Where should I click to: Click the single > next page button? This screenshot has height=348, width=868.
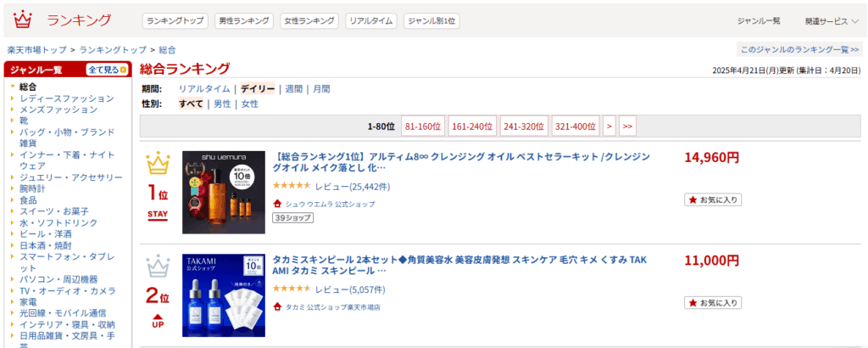609,126
